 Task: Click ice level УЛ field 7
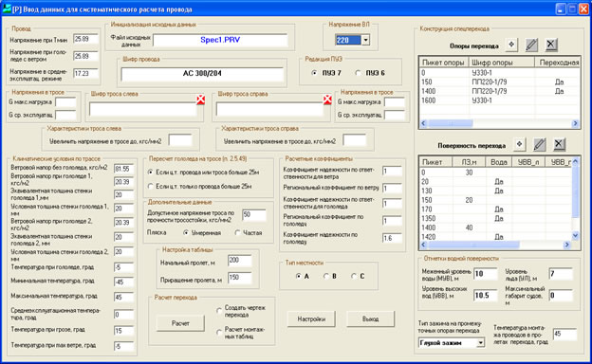coord(561,274)
